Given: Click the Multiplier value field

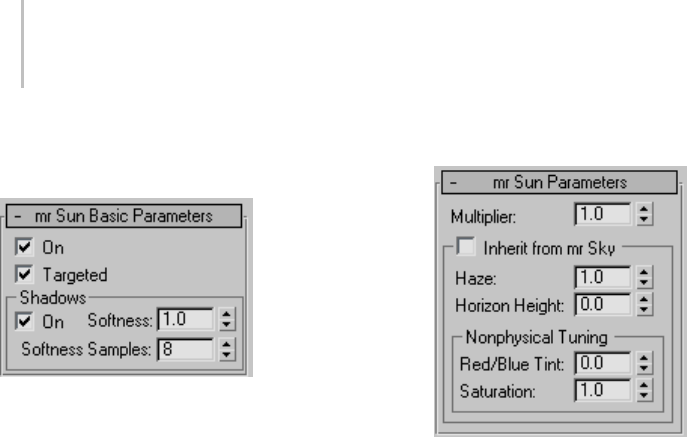Looking at the screenshot, I should click(x=603, y=213).
